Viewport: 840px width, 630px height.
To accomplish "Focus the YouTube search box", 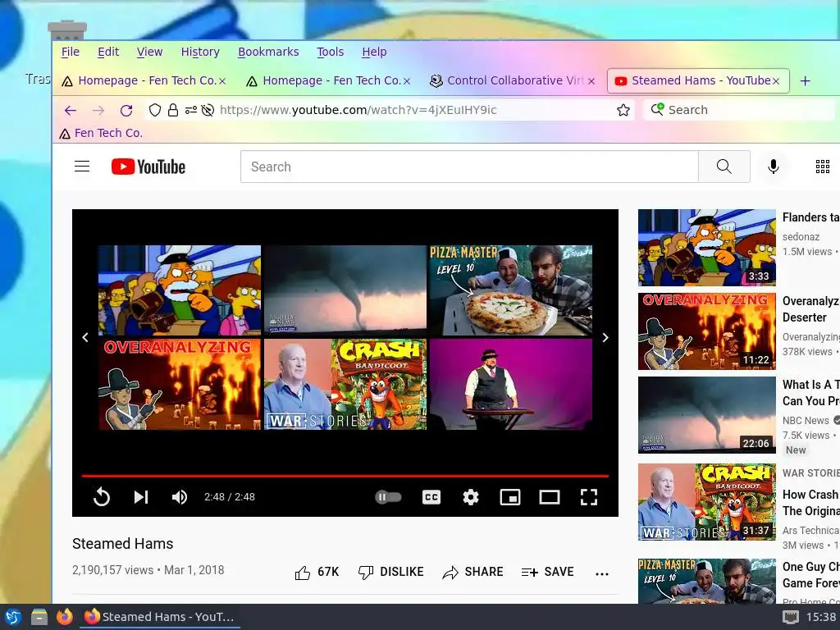I will coord(469,167).
